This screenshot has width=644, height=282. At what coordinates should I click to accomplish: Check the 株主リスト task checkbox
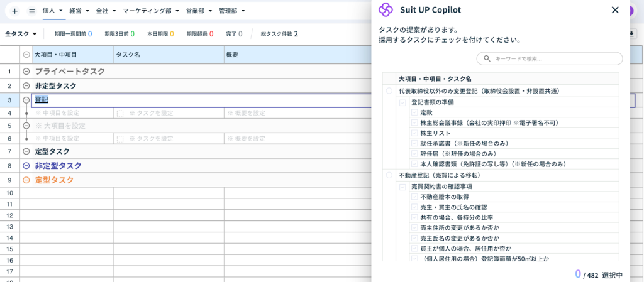pyautogui.click(x=414, y=133)
